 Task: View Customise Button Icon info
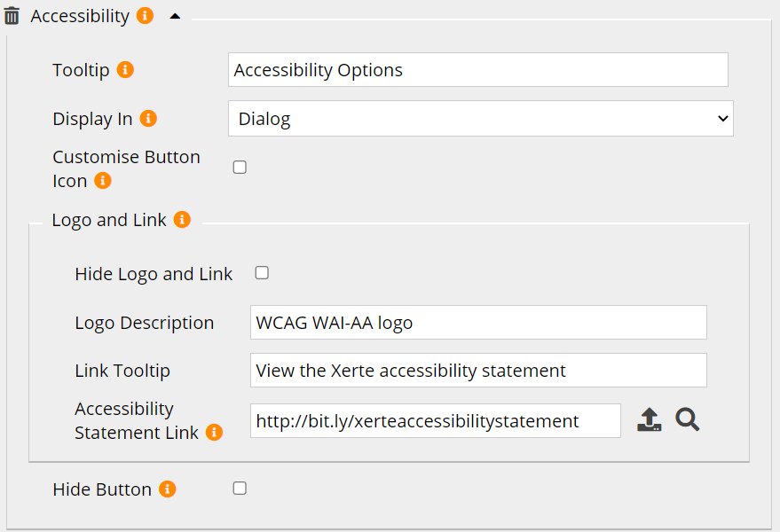coord(103,181)
